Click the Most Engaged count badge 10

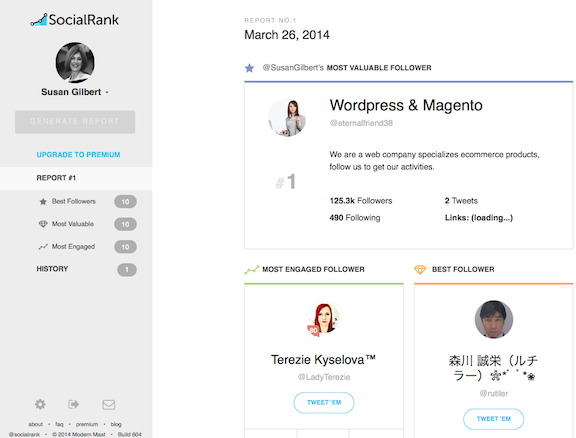pyautogui.click(x=125, y=247)
